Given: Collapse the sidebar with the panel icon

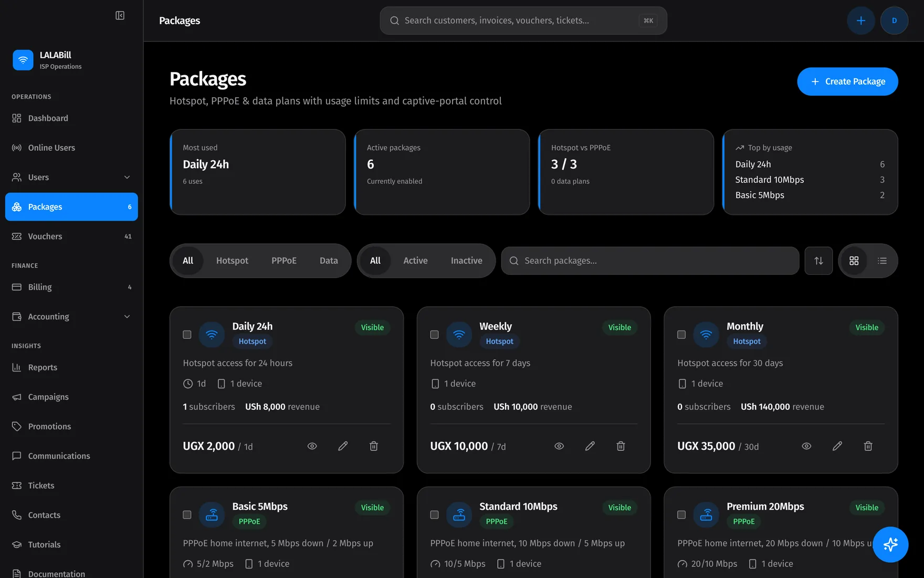Looking at the screenshot, I should pos(120,16).
